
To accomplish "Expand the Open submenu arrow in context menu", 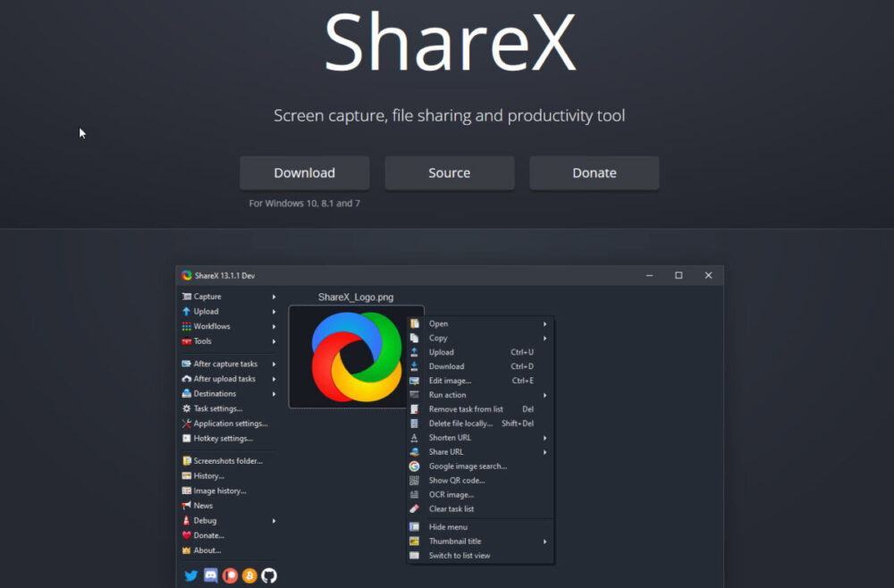I will pos(545,323).
